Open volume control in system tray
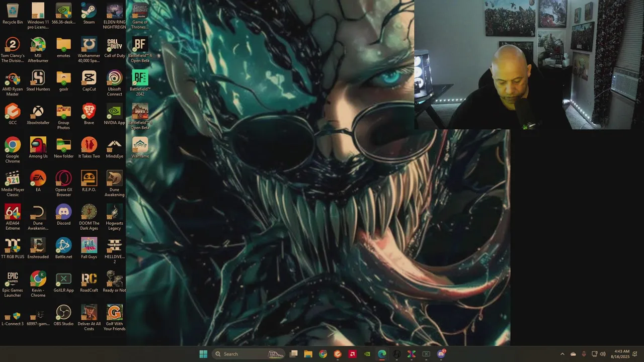Image resolution: width=644 pixels, height=362 pixels. pyautogui.click(x=603, y=354)
